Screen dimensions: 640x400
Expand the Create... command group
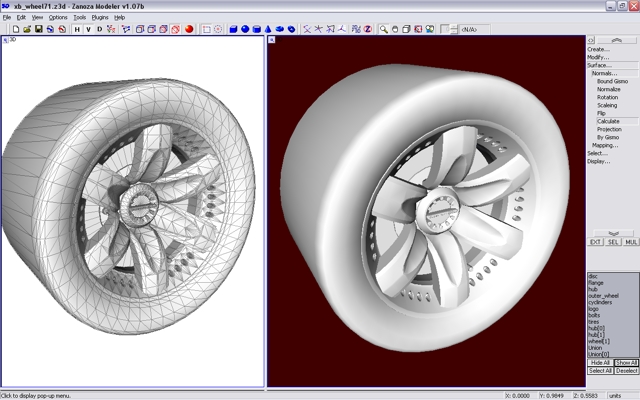point(599,49)
